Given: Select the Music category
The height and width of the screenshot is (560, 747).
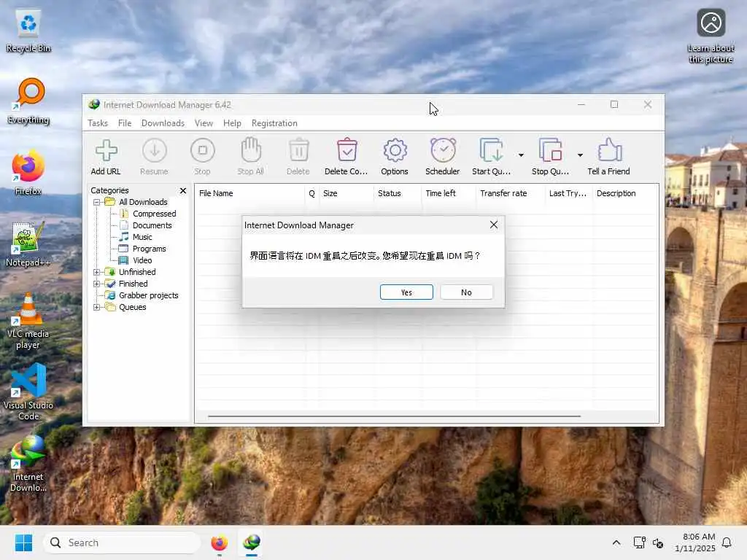Looking at the screenshot, I should click(142, 237).
